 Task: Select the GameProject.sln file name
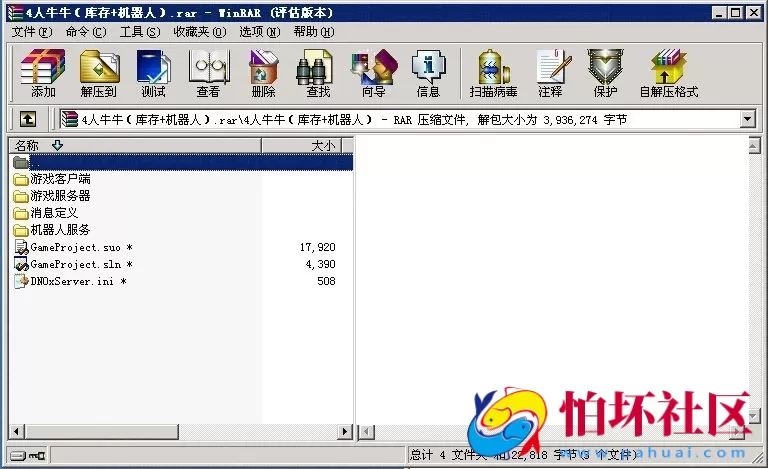[x=81, y=264]
